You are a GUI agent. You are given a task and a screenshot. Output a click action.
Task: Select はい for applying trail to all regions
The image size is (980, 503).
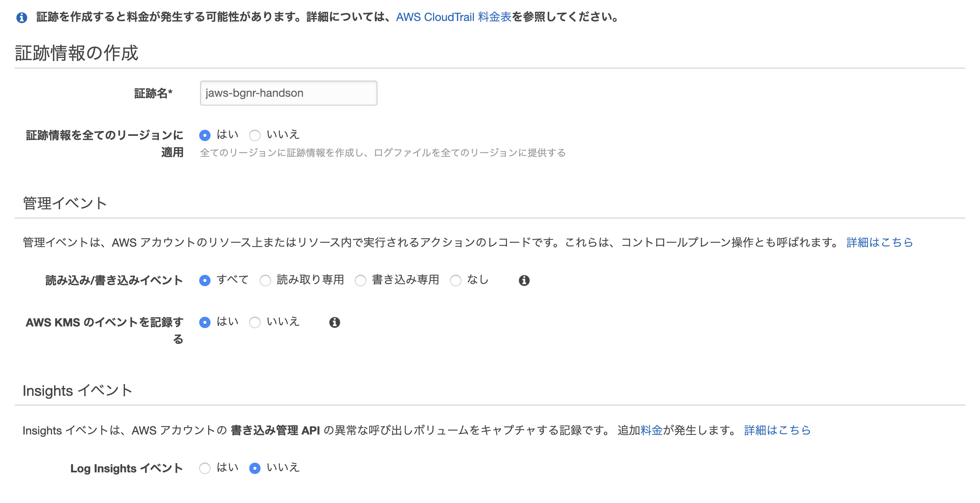point(205,135)
